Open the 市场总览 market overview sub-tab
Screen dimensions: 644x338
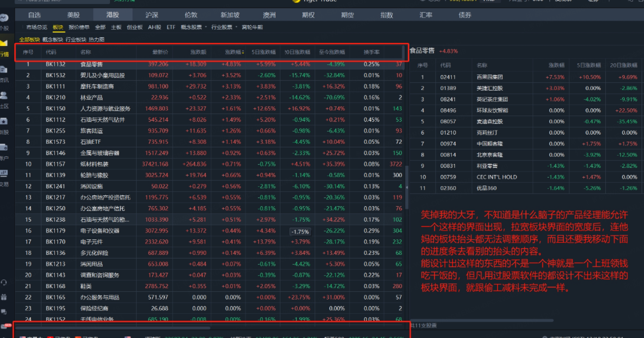click(36, 27)
